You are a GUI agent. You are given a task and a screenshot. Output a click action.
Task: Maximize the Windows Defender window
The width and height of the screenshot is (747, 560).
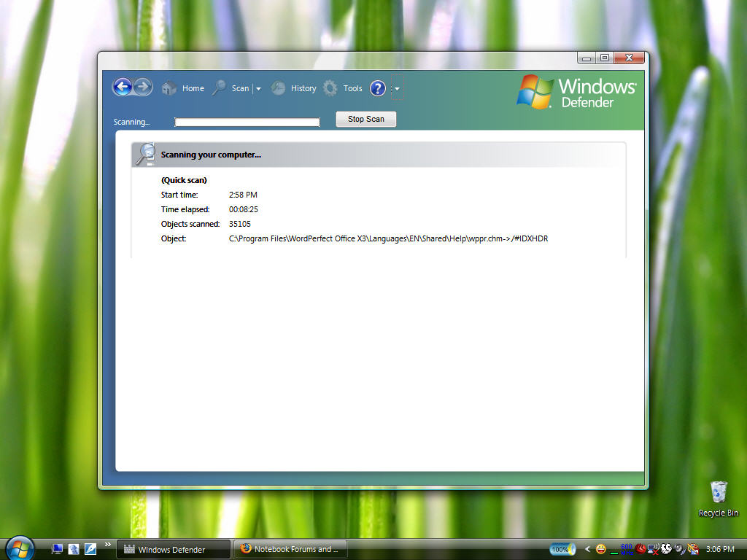pos(605,58)
